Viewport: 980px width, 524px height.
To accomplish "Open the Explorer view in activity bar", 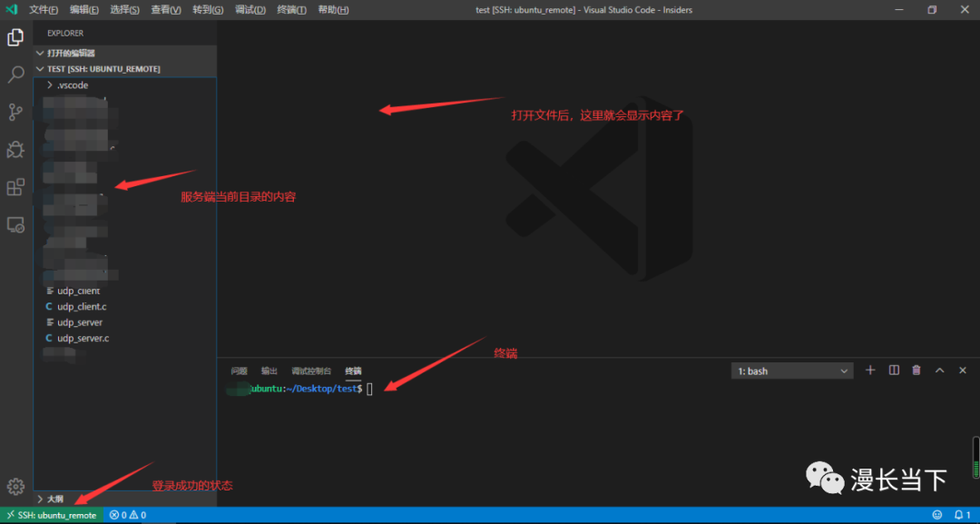I will coord(15,37).
